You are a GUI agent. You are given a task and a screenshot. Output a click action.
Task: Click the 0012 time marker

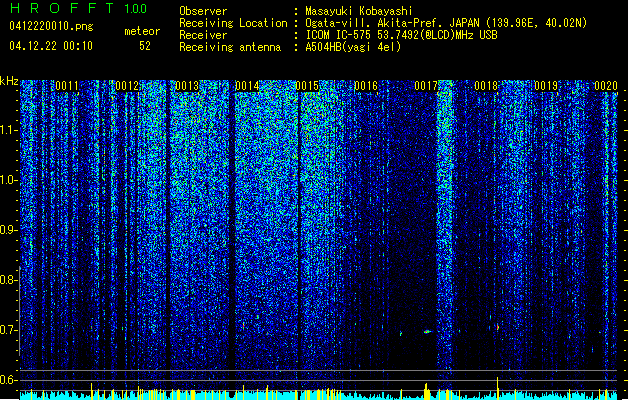click(x=127, y=86)
